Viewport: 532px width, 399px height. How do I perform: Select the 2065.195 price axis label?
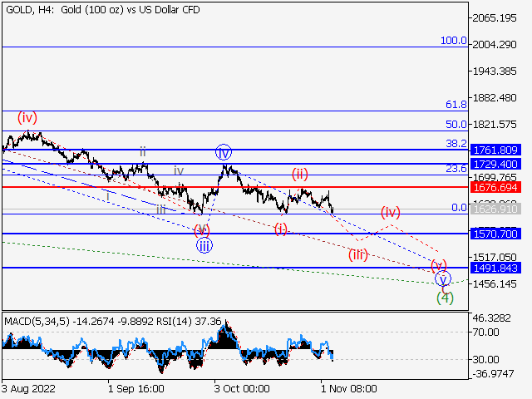coord(495,18)
